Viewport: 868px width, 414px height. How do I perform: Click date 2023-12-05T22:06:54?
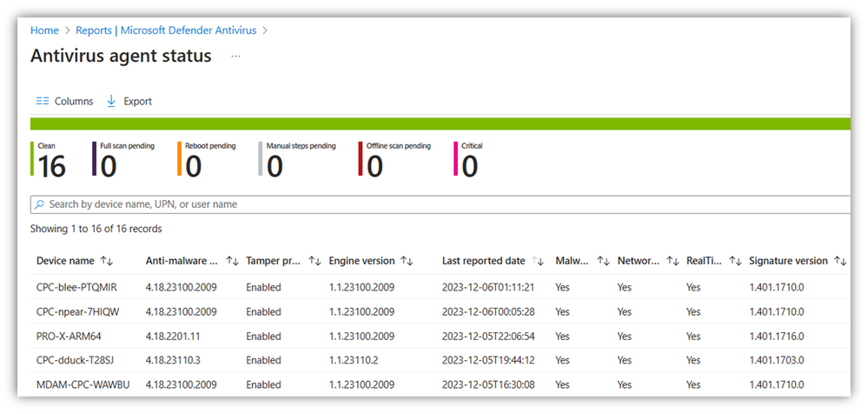point(488,337)
